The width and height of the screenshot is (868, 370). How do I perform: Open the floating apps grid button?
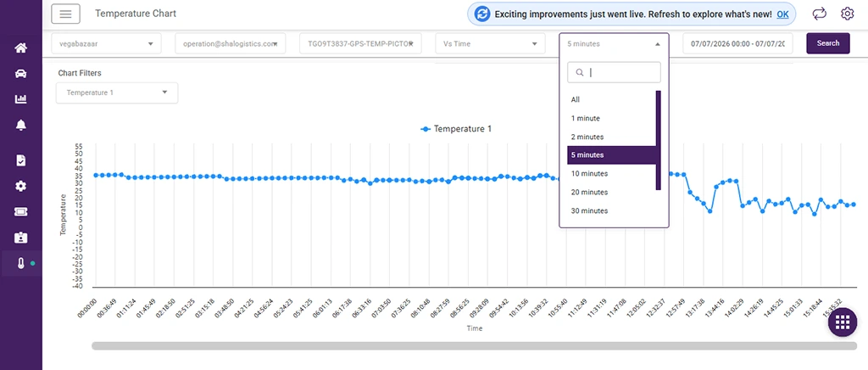tap(843, 322)
